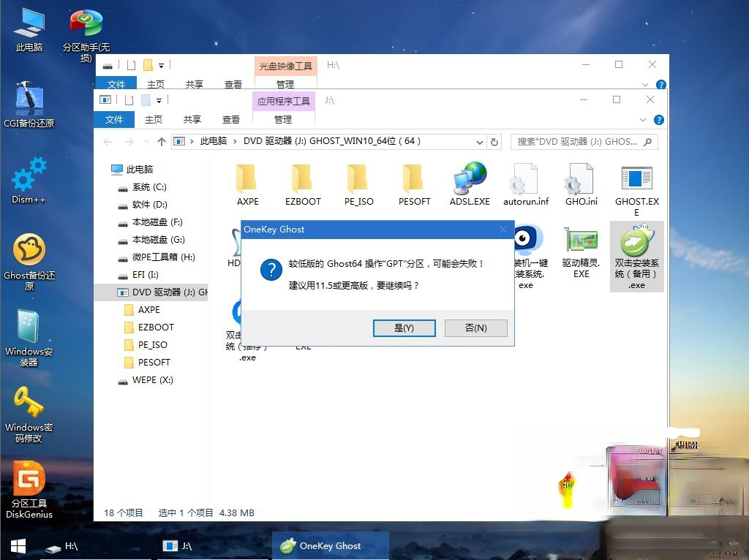Click the up-directory arrow in J:\ window
The image size is (749, 560).
[162, 142]
